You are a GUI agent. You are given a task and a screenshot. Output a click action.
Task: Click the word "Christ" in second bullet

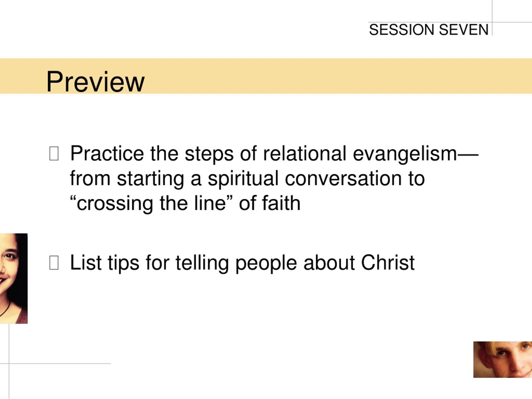coord(388,262)
